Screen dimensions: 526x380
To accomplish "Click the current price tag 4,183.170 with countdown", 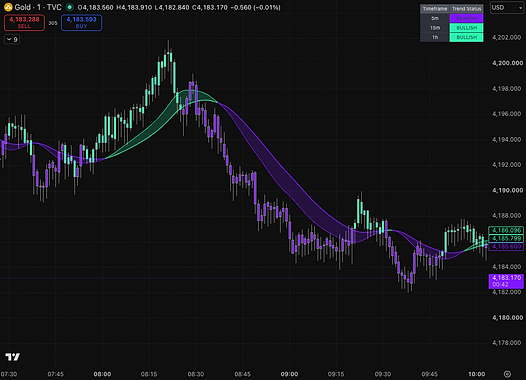I will pyautogui.click(x=506, y=281).
